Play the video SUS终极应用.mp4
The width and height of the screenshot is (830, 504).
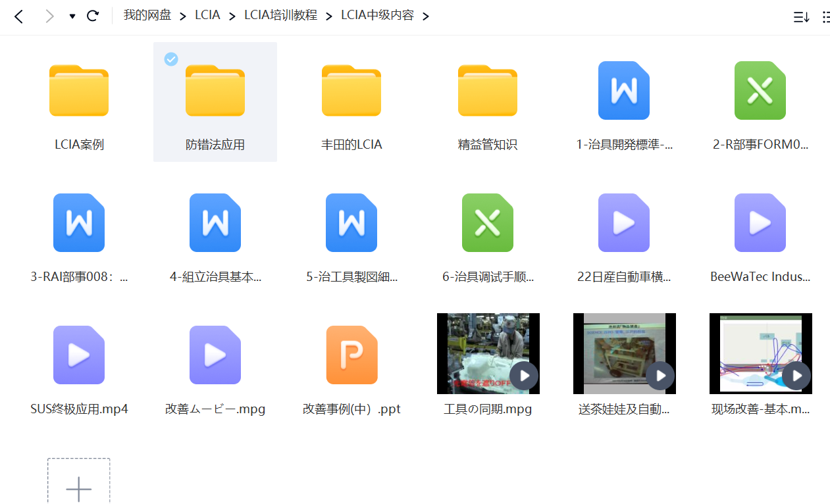(78, 355)
